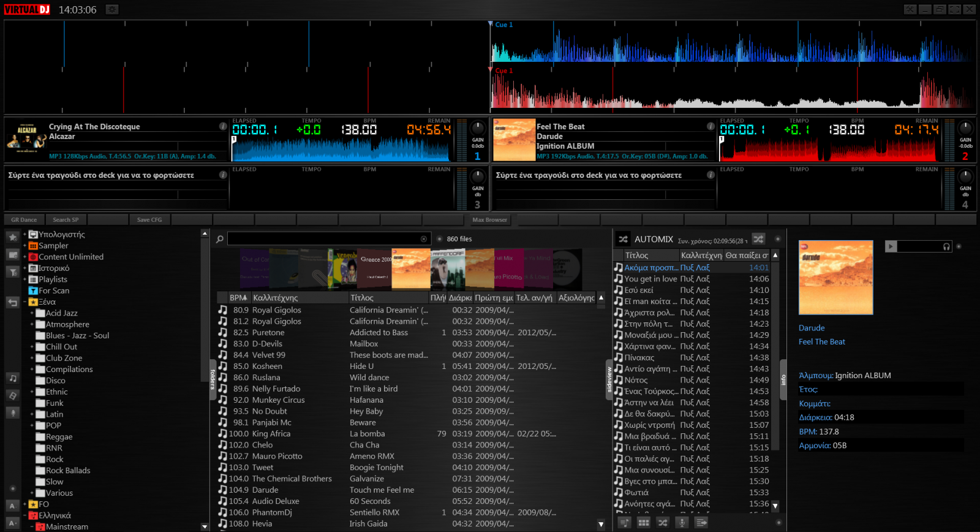Toggle the option dot next to 860 files
The image size is (980, 532).
pos(439,239)
